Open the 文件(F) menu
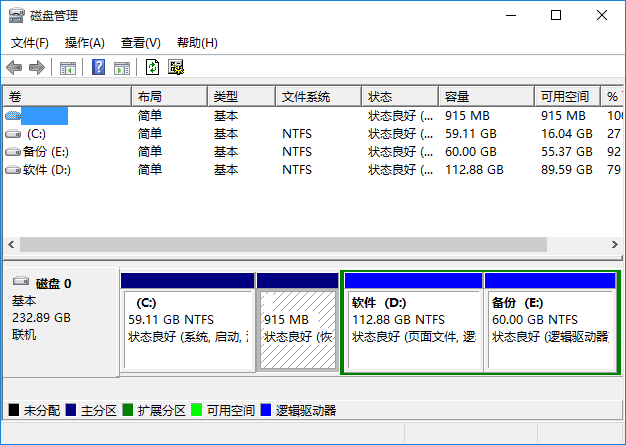The image size is (626, 445). tap(30, 43)
